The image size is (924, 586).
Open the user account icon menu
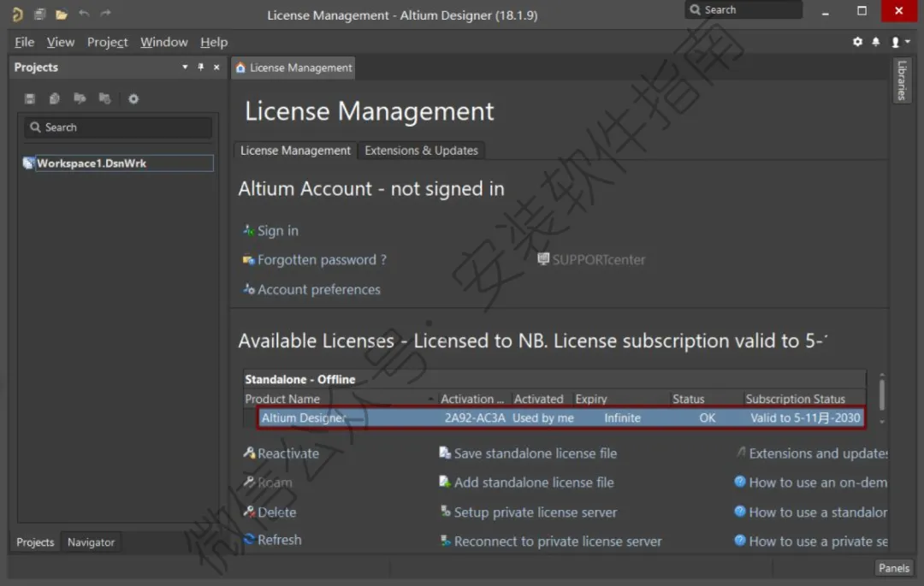pos(900,42)
